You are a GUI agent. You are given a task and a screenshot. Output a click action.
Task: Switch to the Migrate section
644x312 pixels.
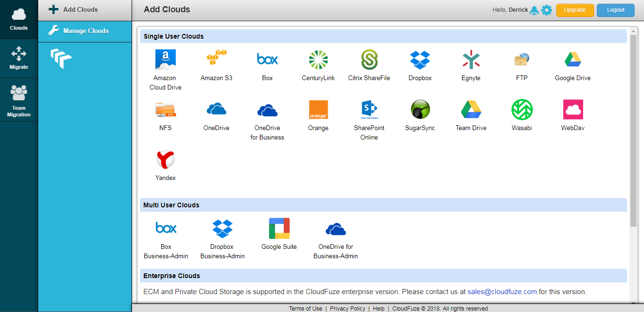coord(19,58)
